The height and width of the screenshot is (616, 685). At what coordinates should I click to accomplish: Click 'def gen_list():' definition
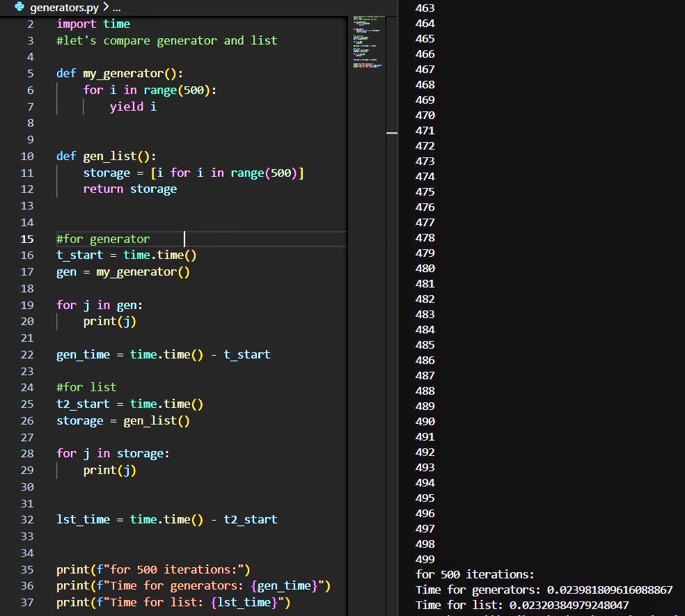point(106,157)
